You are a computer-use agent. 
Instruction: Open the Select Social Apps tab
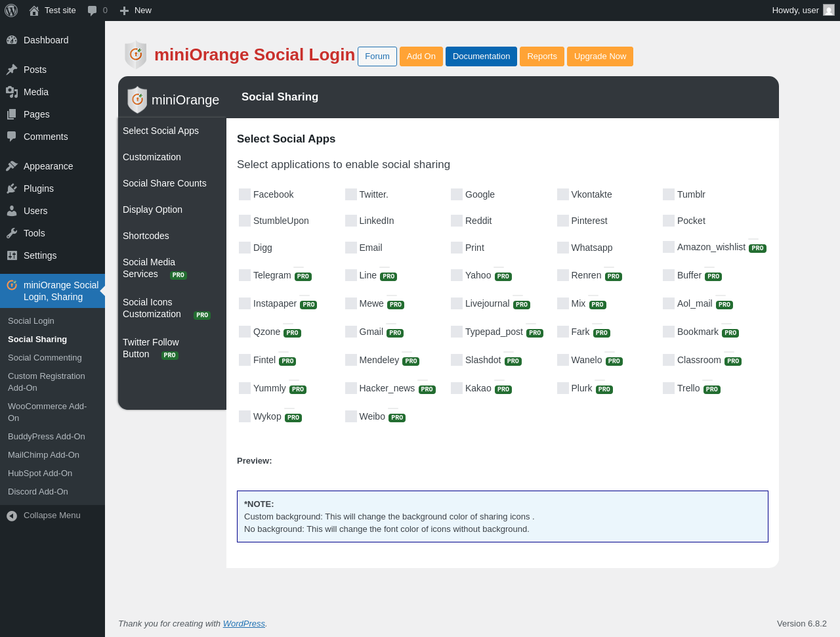coord(173,131)
